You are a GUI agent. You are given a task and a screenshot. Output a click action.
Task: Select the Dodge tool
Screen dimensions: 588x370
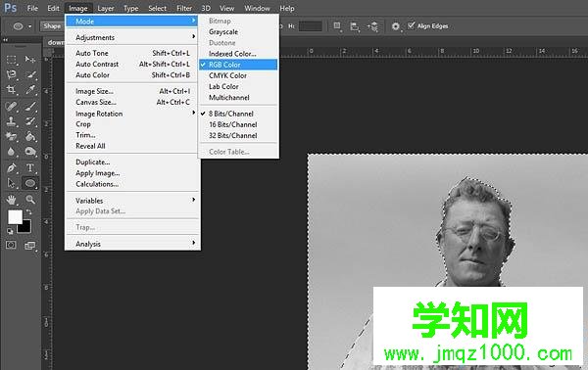click(30, 152)
